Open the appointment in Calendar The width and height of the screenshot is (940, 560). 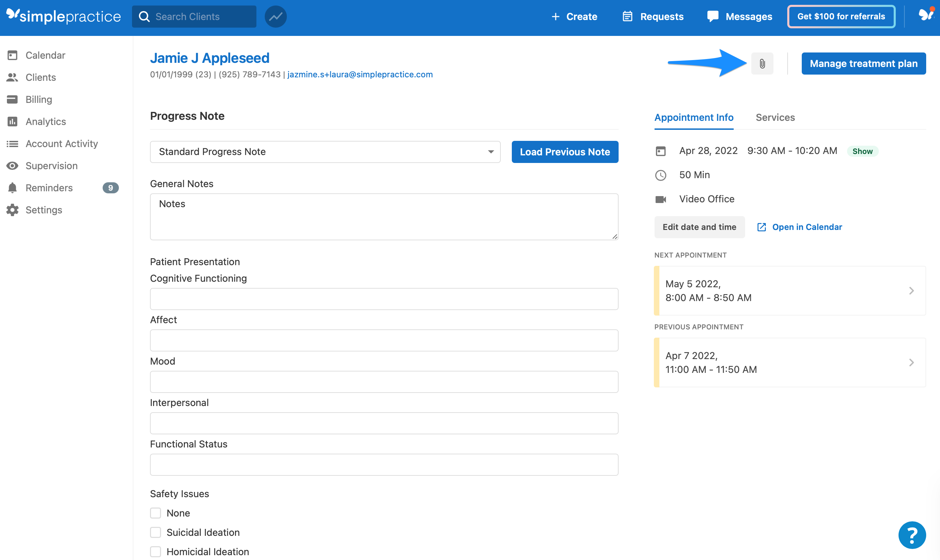click(x=807, y=227)
